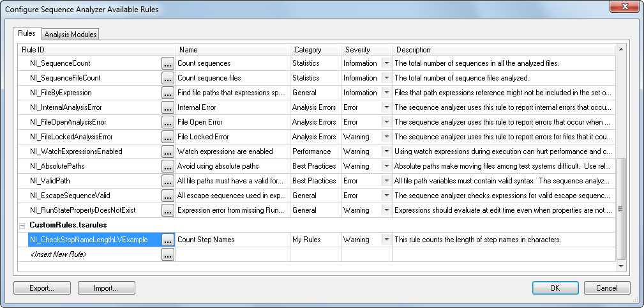Click the ellipsis button beside NI_InternalAnalysisError
Screen dimensions: 644x308
coord(168,107)
